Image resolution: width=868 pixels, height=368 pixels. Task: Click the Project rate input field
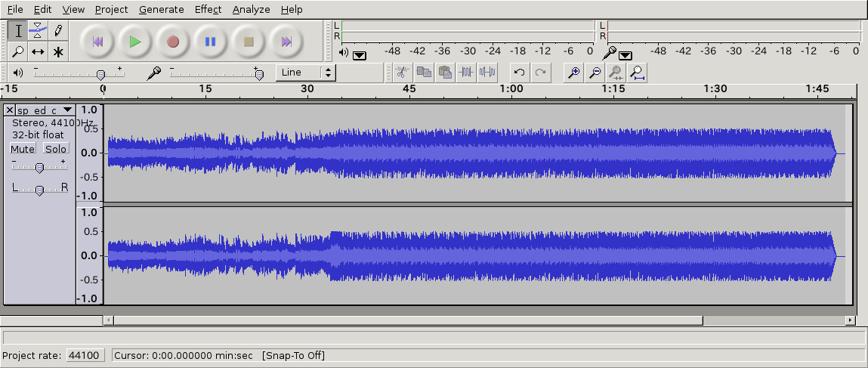tap(84, 355)
